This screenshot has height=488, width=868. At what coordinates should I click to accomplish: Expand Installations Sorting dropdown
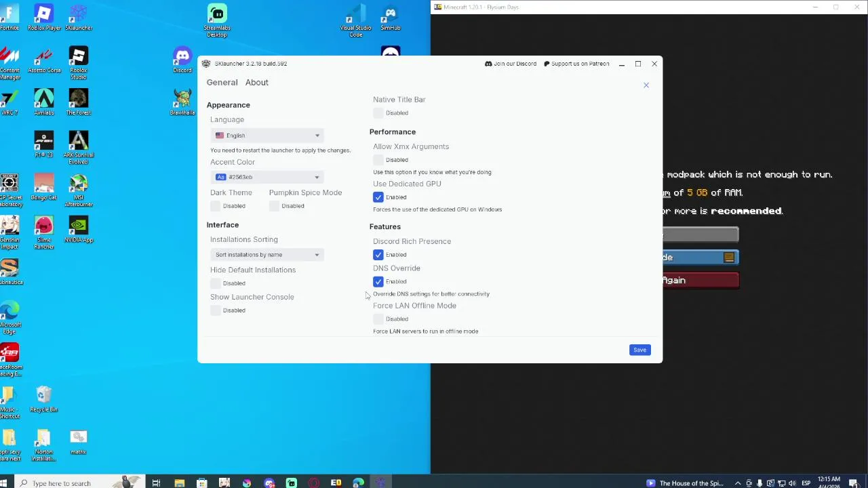(267, 255)
